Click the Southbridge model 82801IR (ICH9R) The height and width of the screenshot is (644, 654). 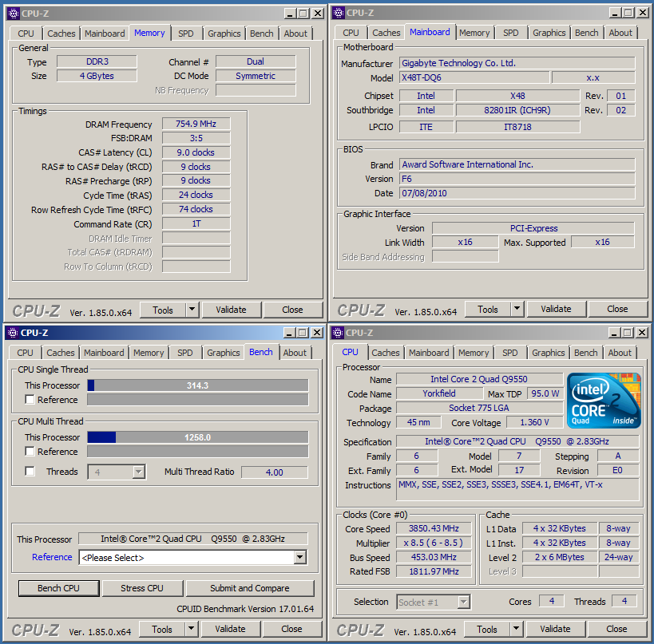[x=517, y=110]
